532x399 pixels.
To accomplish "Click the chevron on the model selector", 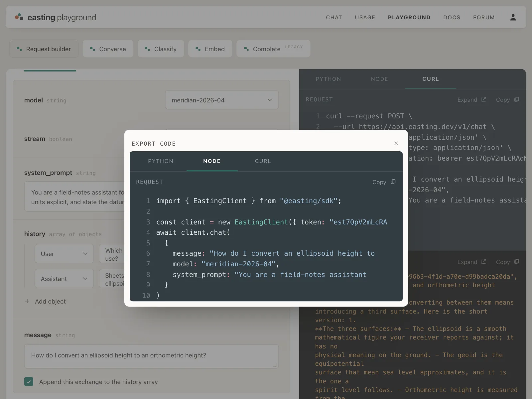I will point(270,100).
